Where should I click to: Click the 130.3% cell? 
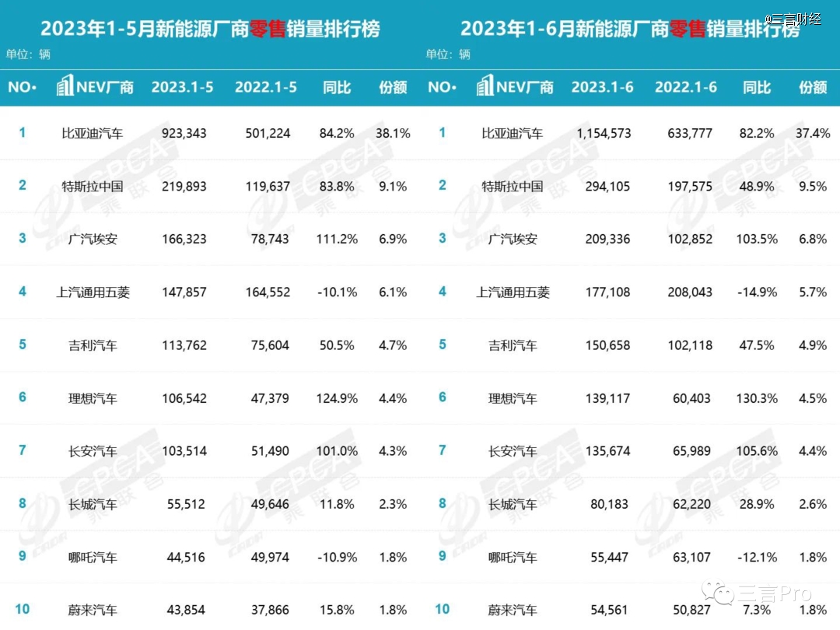[757, 398]
